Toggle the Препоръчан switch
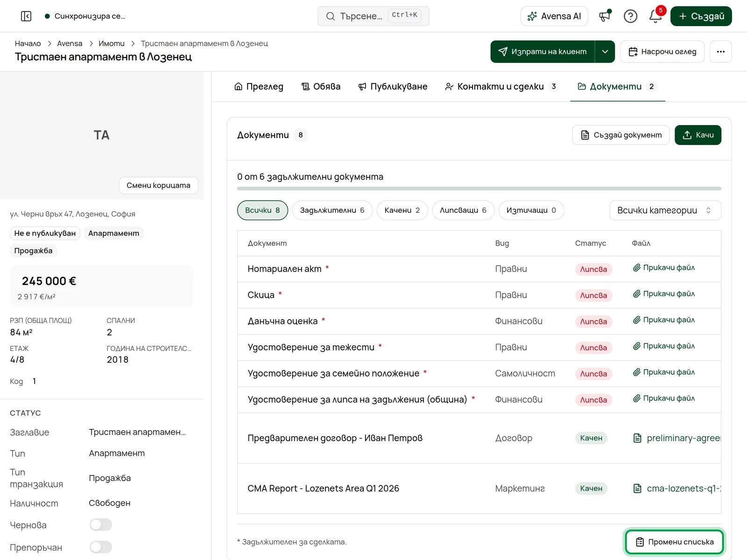 101,547
